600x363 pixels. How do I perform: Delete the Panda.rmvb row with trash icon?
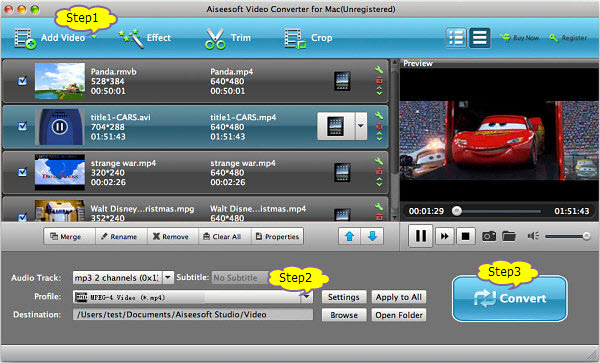point(379,80)
